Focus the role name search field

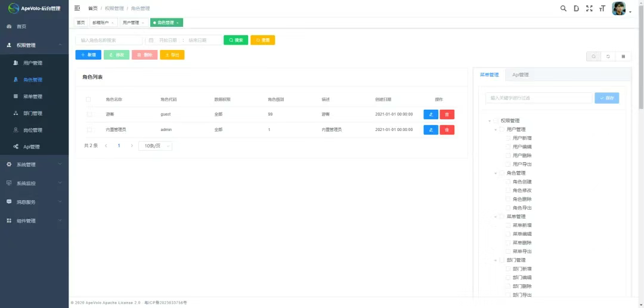coord(109,40)
